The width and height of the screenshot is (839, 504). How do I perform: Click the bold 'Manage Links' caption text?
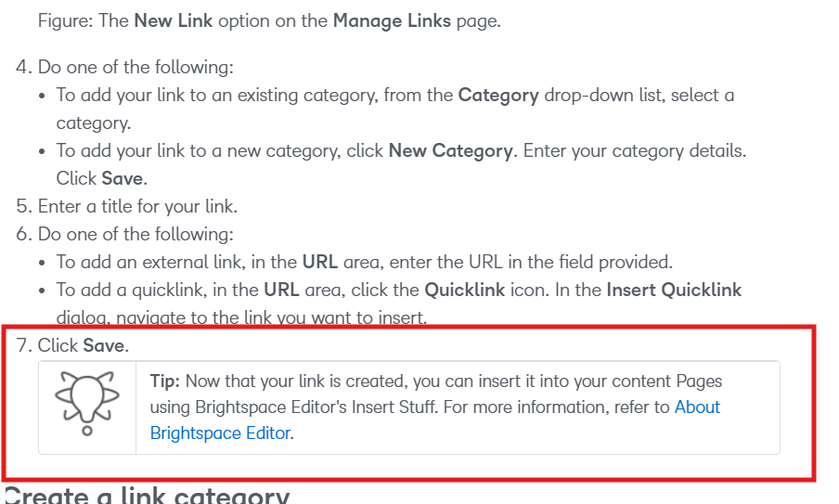pyautogui.click(x=392, y=20)
